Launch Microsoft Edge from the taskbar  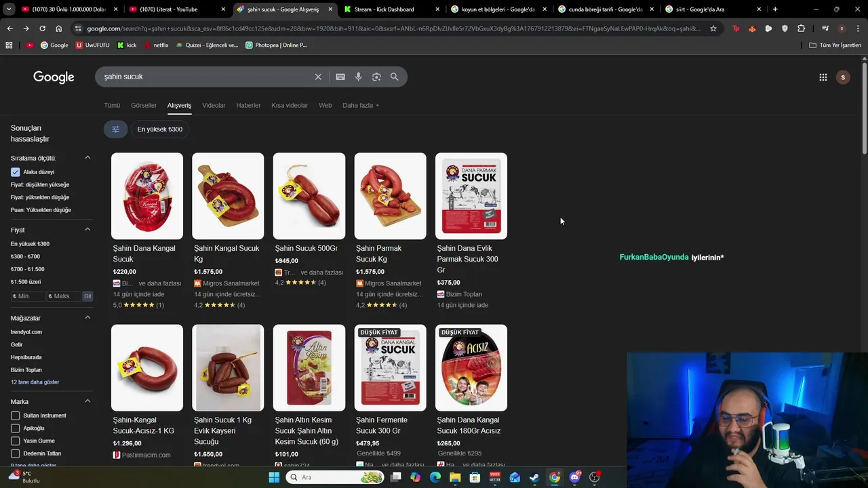[x=435, y=477]
